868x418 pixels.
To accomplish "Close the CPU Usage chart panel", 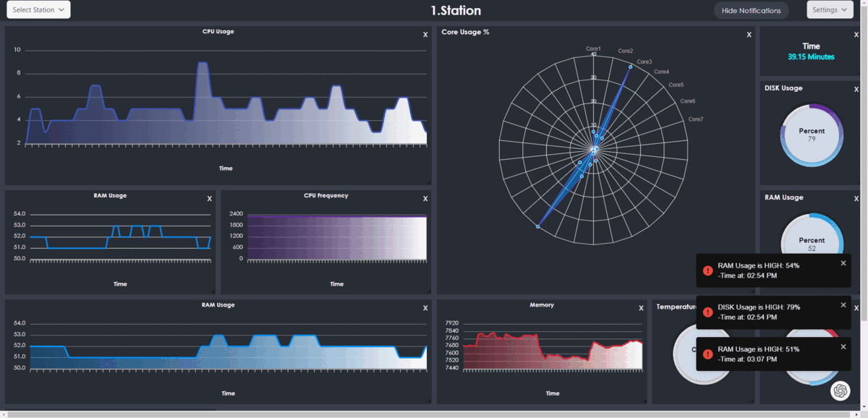I will [x=425, y=34].
